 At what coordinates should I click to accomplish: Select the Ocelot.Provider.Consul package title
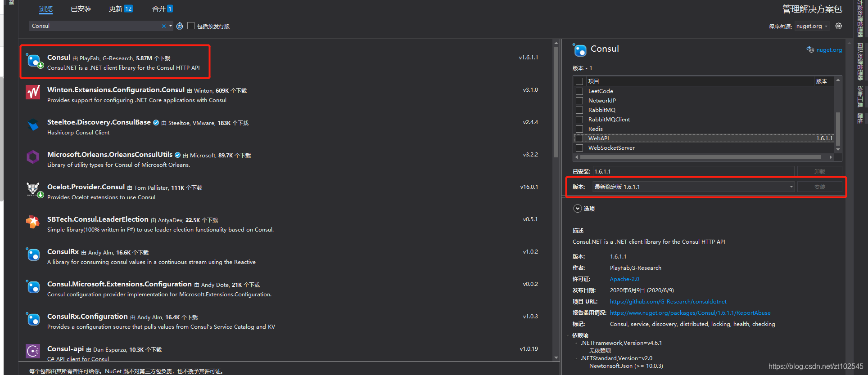(x=86, y=187)
